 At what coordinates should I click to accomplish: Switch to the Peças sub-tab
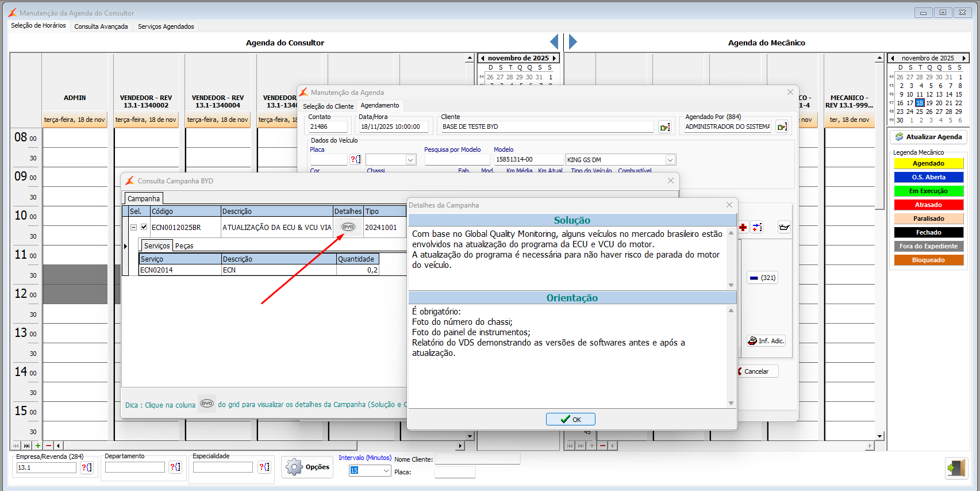185,245
